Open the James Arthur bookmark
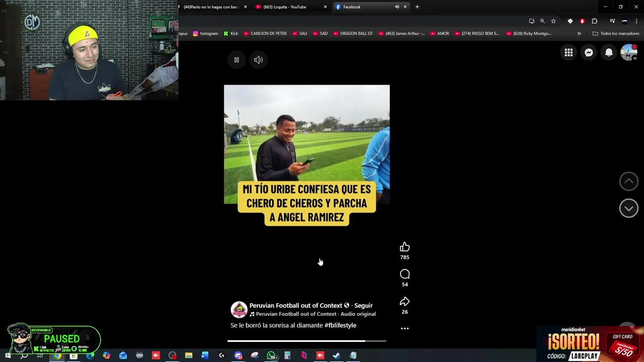 pyautogui.click(x=401, y=34)
